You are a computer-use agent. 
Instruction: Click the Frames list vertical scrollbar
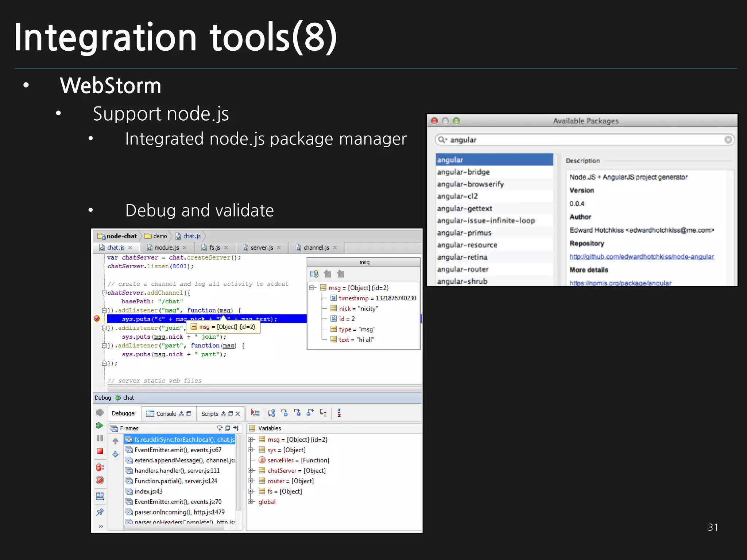pos(239,472)
